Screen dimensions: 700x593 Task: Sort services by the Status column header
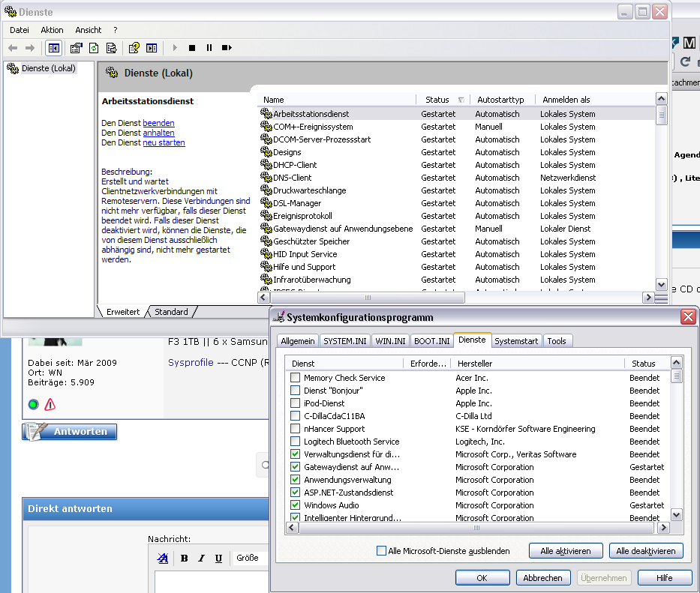(x=437, y=100)
